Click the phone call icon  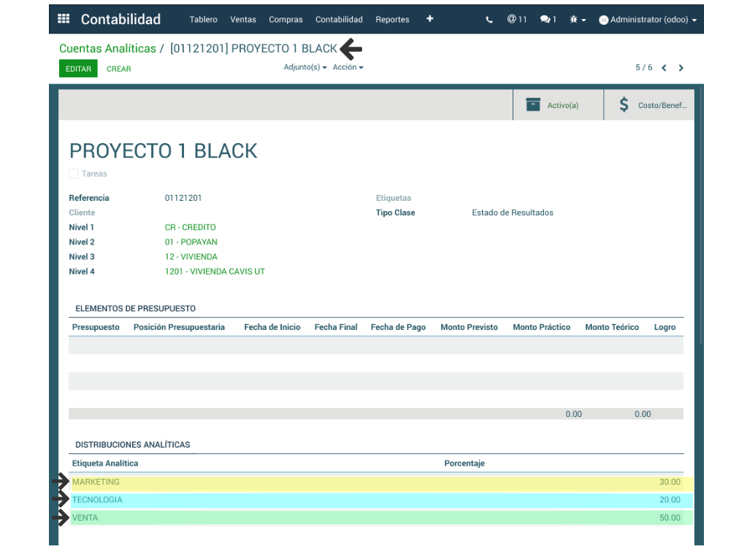(489, 20)
